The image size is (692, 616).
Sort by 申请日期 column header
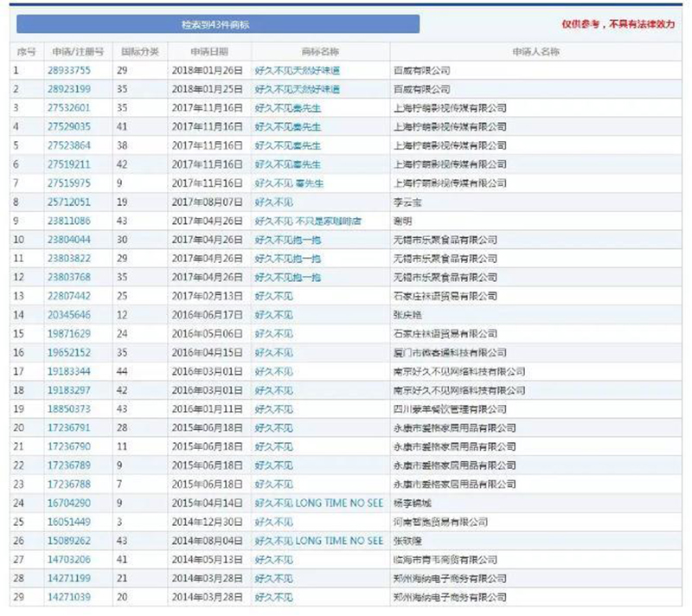pyautogui.click(x=208, y=52)
